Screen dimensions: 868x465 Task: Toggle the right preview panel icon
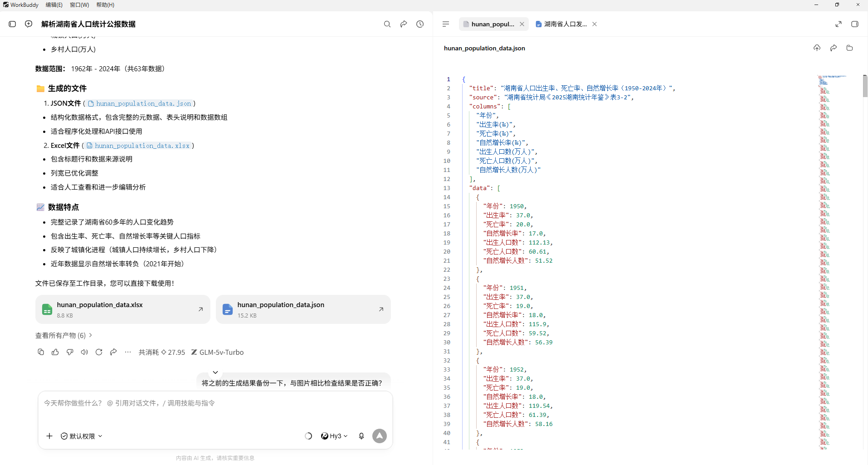[x=855, y=24]
